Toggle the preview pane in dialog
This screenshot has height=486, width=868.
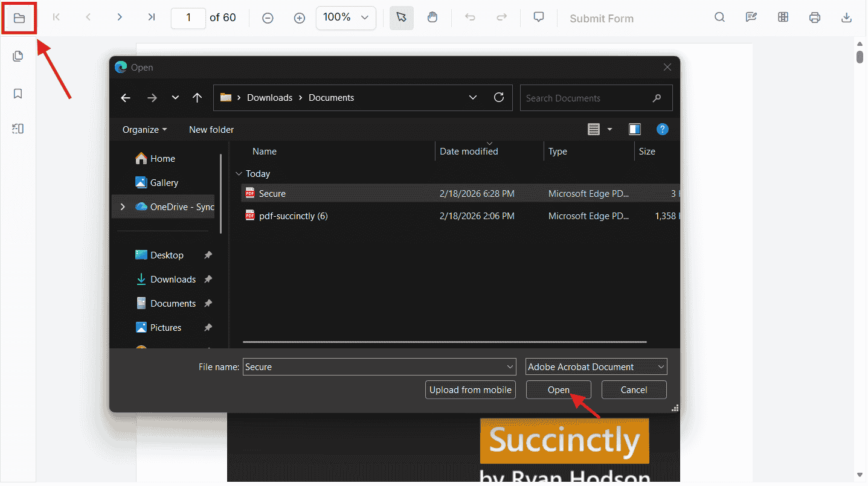pos(634,129)
